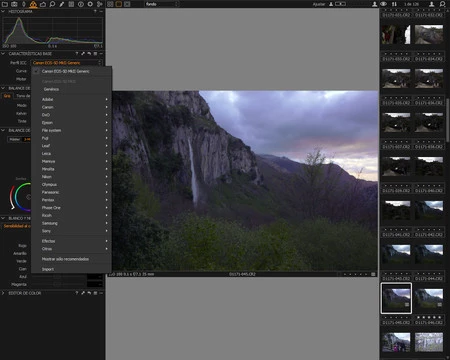
Task: Open the browser sort order icon
Action: click(x=394, y=4)
